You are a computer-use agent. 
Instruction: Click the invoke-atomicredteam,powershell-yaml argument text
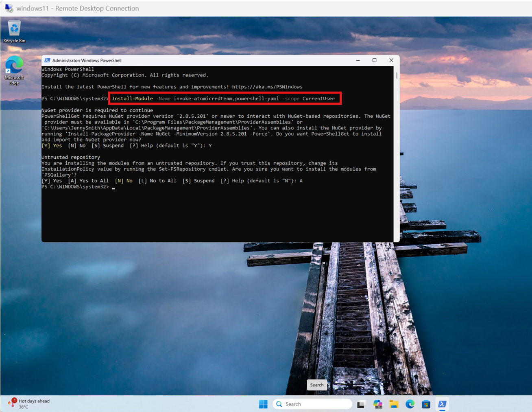click(x=226, y=99)
